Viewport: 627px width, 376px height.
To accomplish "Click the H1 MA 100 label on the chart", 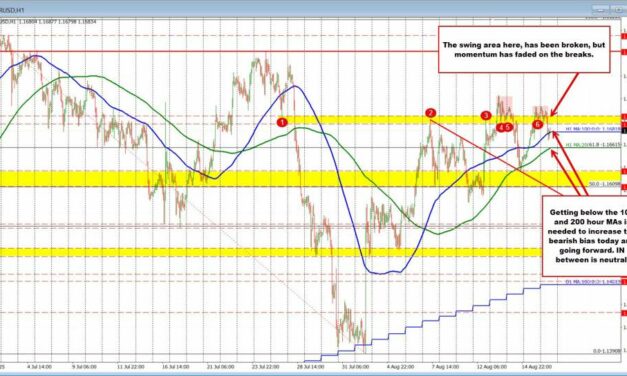I will click(593, 129).
